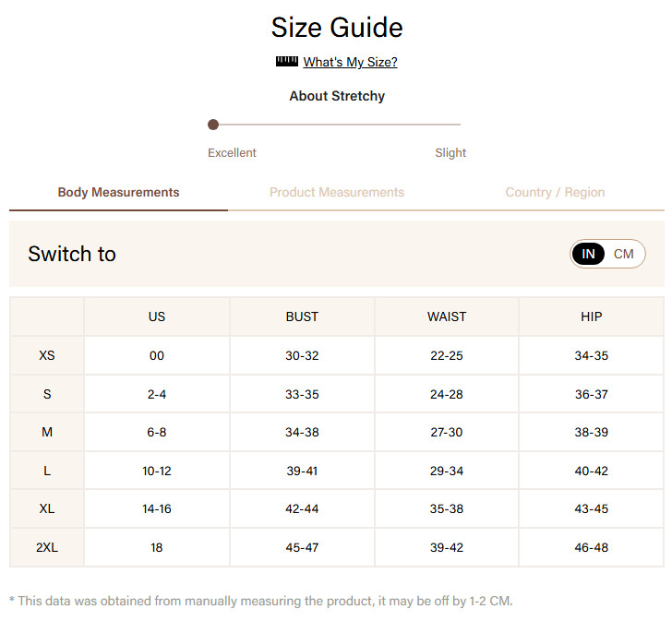Select the S size row label
672x621 pixels.
tap(47, 394)
